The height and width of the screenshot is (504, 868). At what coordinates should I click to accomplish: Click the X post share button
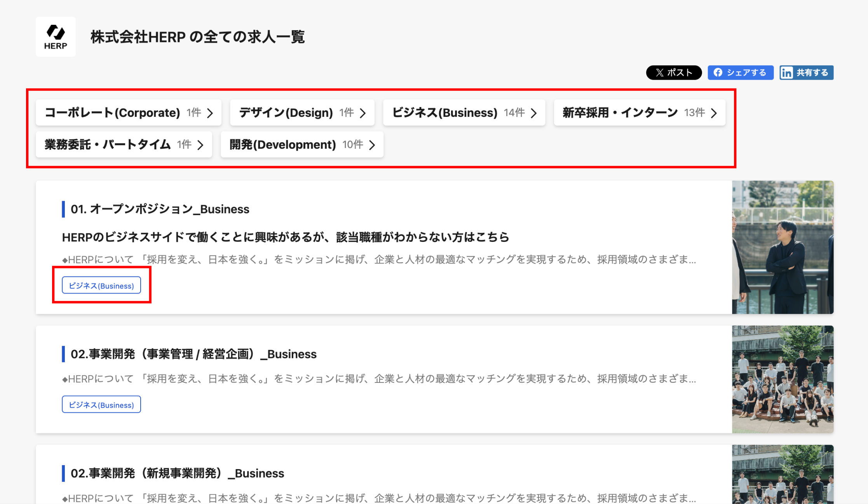673,73
